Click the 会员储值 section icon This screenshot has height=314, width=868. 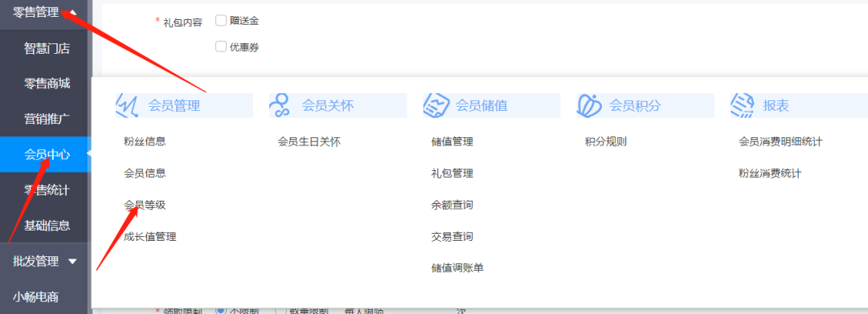pyautogui.click(x=435, y=105)
